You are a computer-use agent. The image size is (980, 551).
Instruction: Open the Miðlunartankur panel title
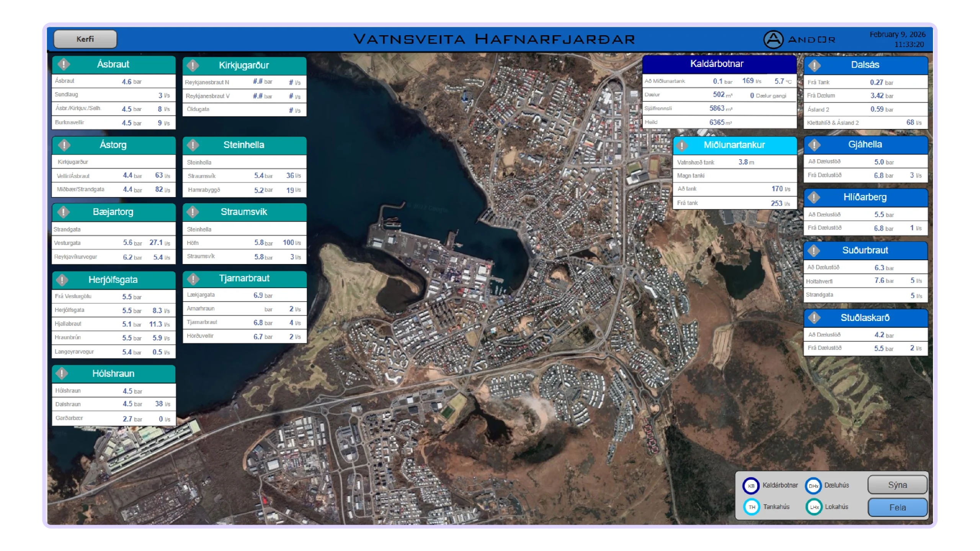[734, 145]
